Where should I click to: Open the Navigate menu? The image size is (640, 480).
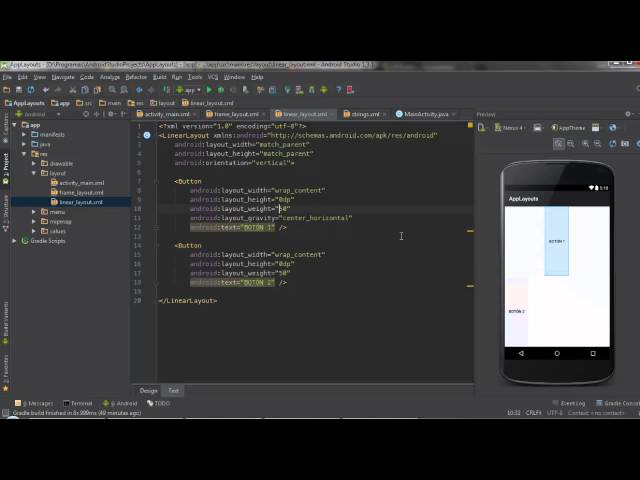(x=63, y=77)
